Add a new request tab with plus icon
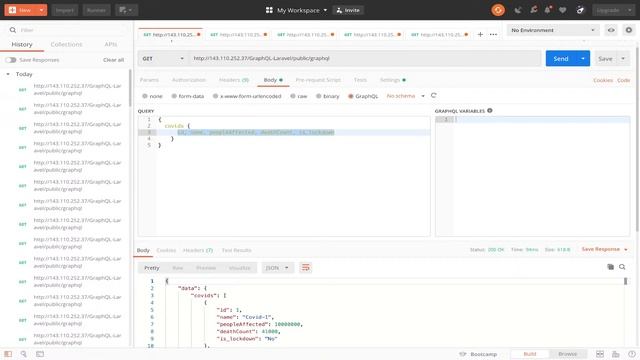This screenshot has height=360, width=640. click(480, 34)
